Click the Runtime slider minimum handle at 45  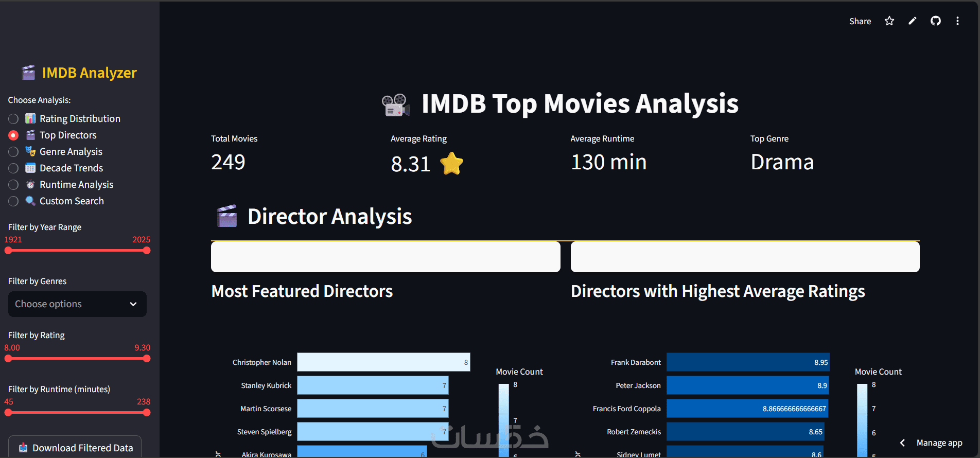click(8, 413)
